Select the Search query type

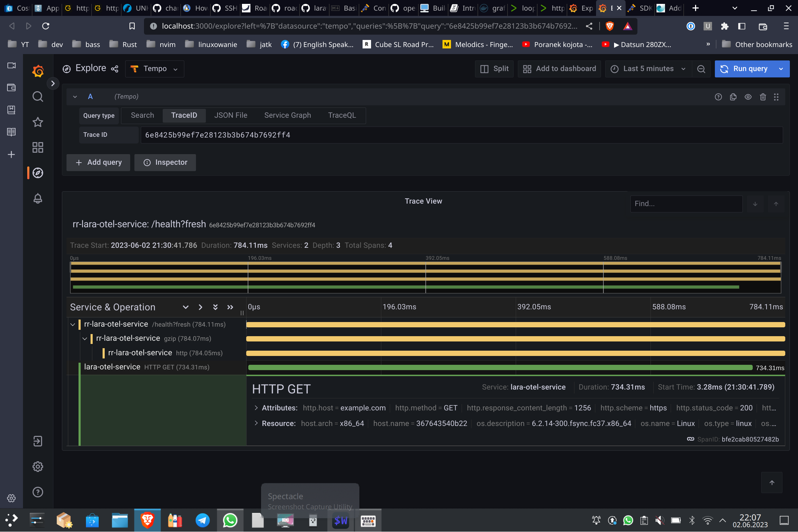[x=142, y=115]
